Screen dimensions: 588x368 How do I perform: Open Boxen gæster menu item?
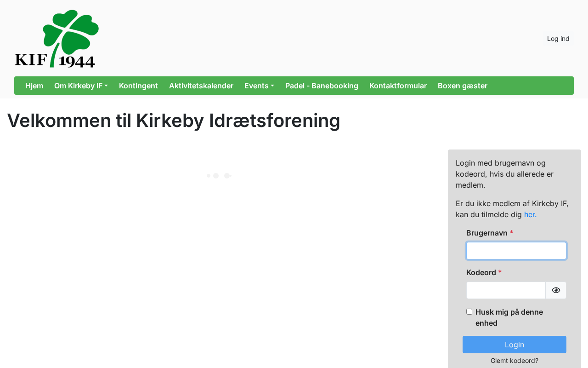tap(463, 86)
